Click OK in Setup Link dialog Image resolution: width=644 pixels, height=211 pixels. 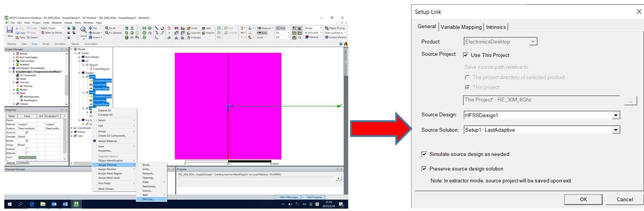583,199
